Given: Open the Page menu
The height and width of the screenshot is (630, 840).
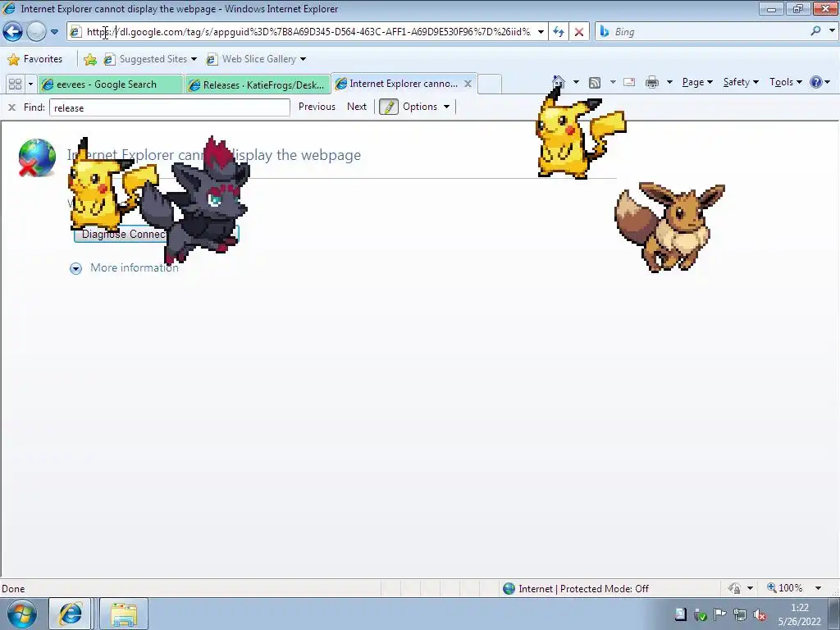Looking at the screenshot, I should pos(697,82).
